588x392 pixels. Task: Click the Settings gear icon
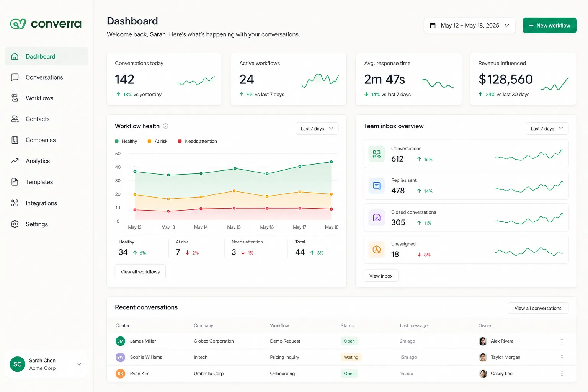coord(15,224)
